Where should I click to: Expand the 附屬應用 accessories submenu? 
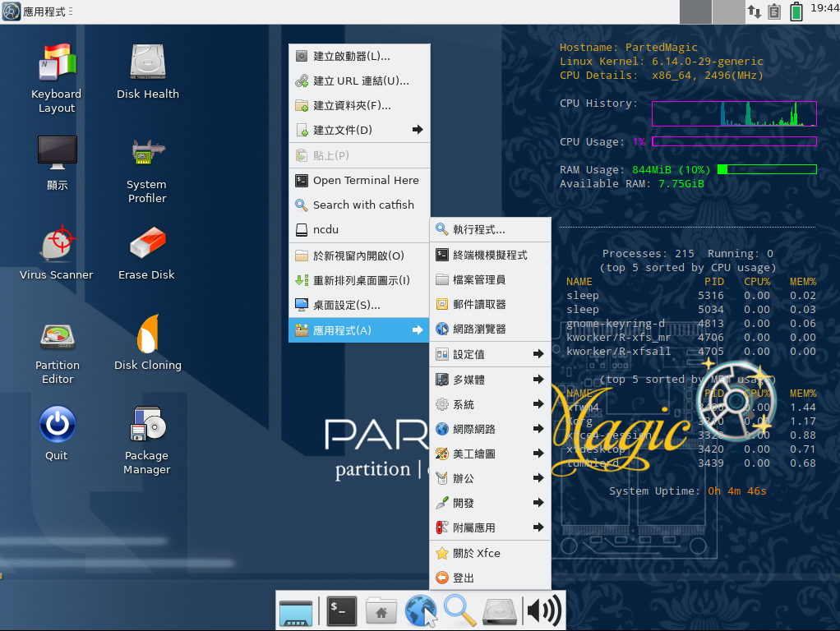[x=490, y=527]
